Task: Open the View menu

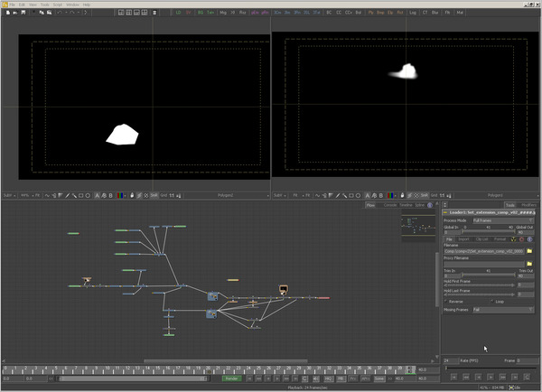Action: [x=33, y=5]
